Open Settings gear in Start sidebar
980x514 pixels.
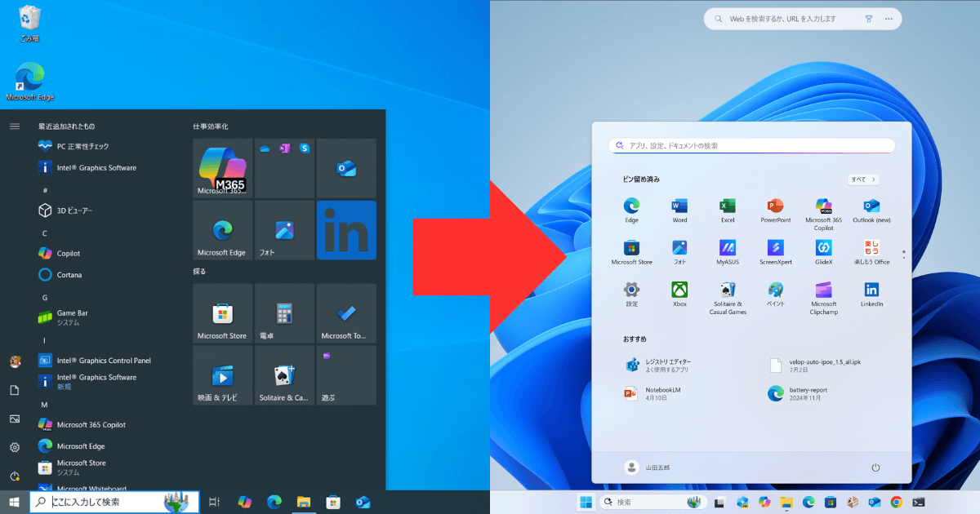[x=15, y=447]
